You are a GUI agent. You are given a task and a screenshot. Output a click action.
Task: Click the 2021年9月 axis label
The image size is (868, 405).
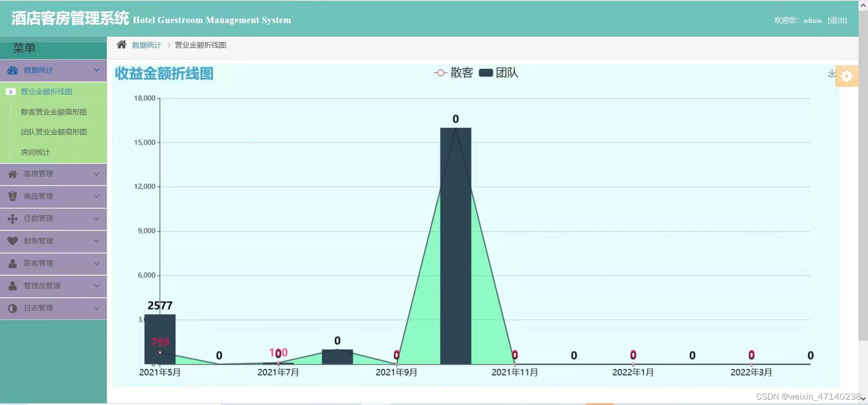(396, 372)
